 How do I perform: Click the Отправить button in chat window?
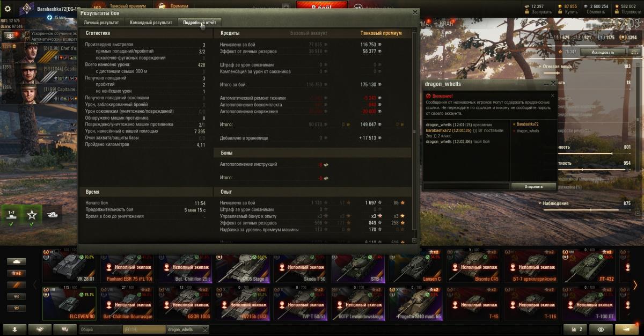(533, 186)
